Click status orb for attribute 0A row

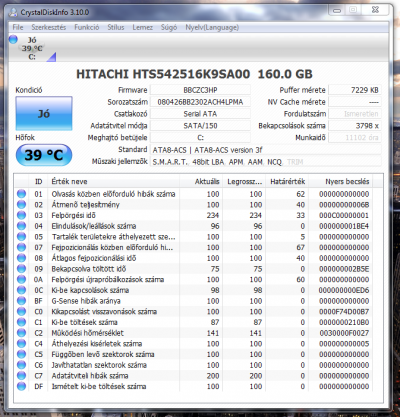(x=21, y=279)
